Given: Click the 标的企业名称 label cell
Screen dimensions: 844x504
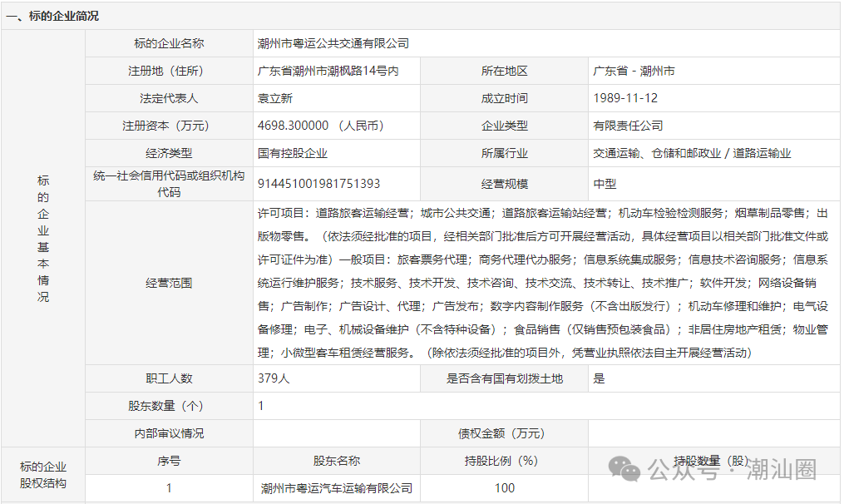Looking at the screenshot, I should [169, 43].
